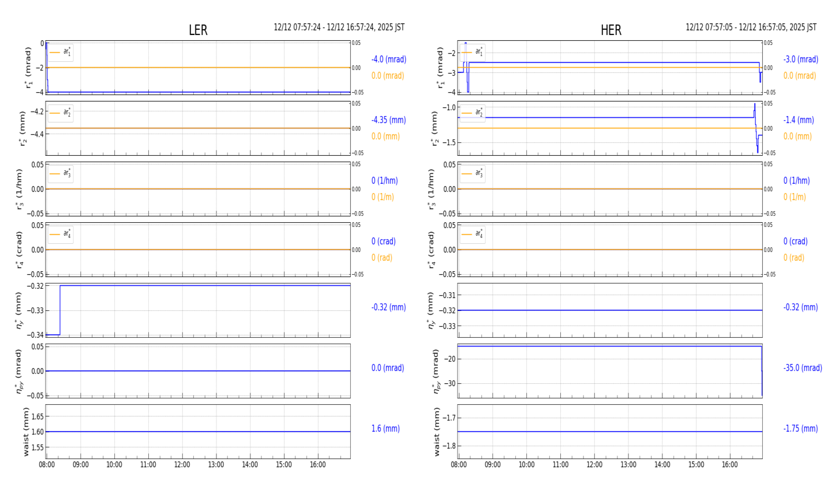The height and width of the screenshot is (504, 824).
Task: Click the waist (mm) y-axis label in LER
Action: (26, 432)
